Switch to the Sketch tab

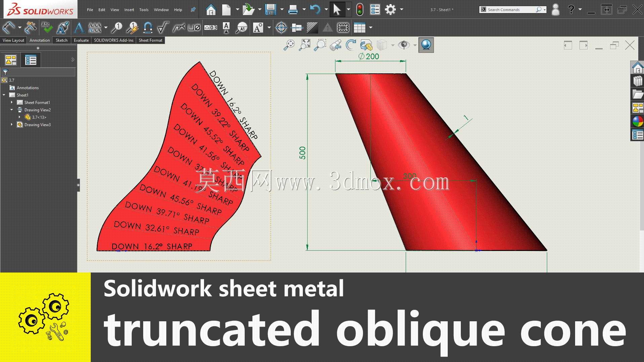click(62, 40)
